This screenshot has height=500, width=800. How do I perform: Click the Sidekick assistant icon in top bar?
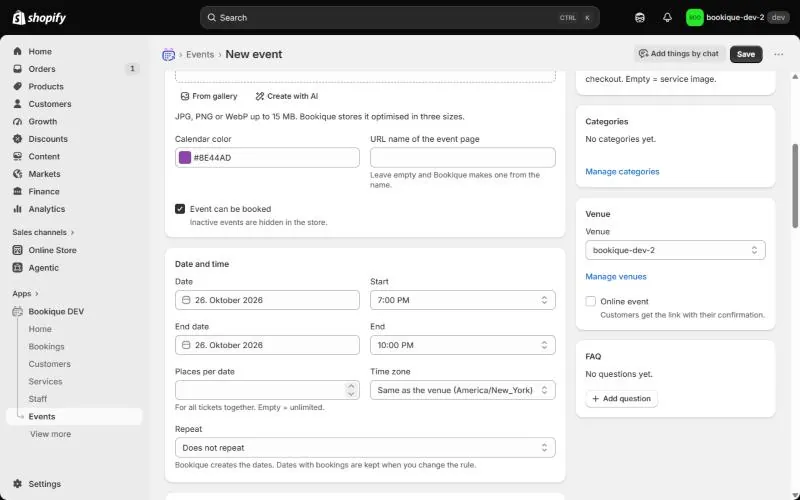(640, 17)
